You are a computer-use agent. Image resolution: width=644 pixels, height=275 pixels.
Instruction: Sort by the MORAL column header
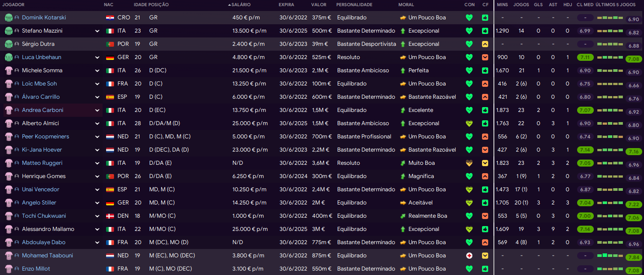(406, 4)
